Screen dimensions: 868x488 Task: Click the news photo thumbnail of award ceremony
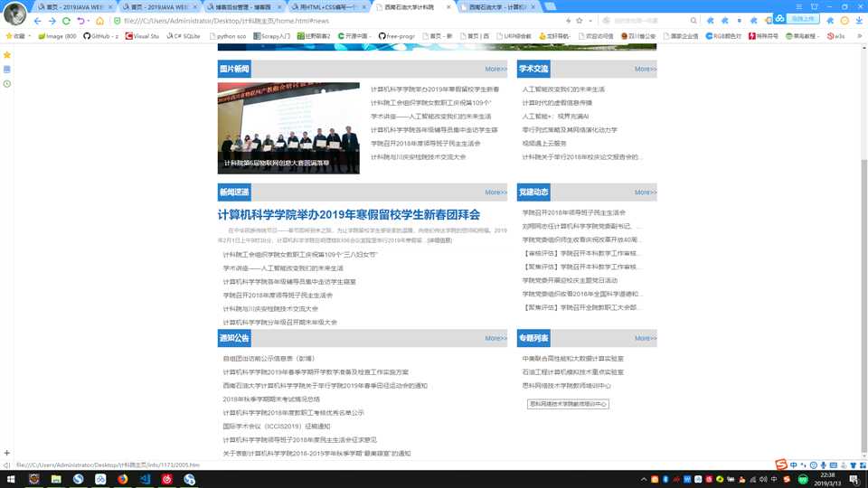[x=288, y=127]
